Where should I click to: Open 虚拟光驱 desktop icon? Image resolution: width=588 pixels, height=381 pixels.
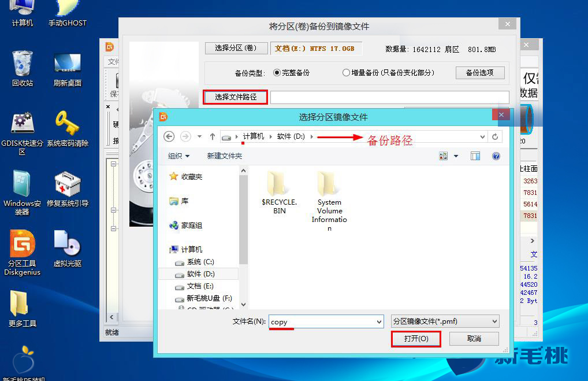[68, 249]
